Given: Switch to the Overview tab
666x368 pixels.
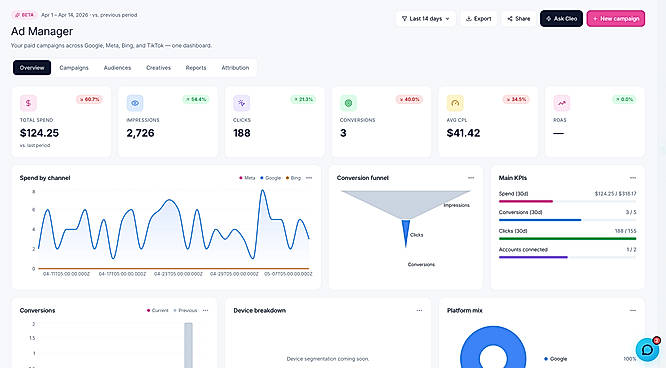Looking at the screenshot, I should pos(32,68).
